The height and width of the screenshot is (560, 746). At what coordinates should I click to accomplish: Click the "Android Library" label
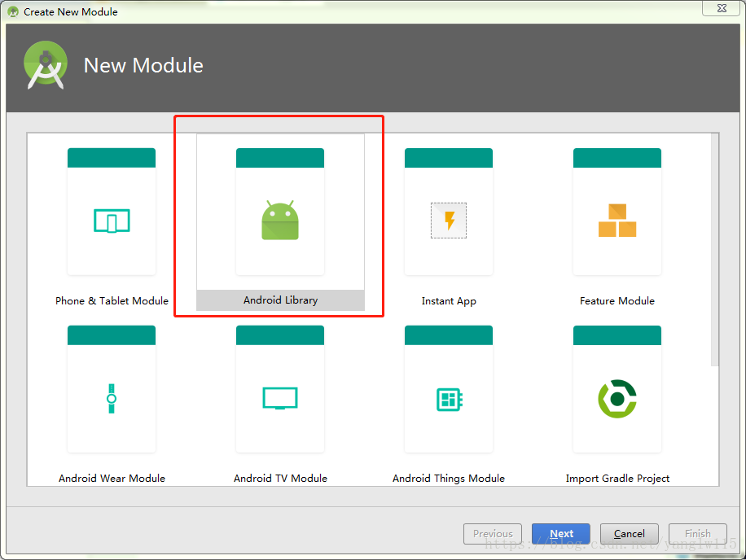[x=281, y=300]
